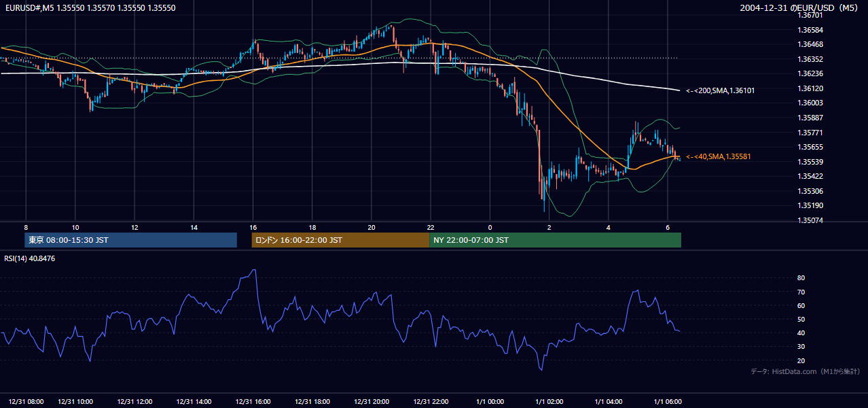
Task: Click hour tick 14 under the price chart
Action: pyautogui.click(x=194, y=227)
